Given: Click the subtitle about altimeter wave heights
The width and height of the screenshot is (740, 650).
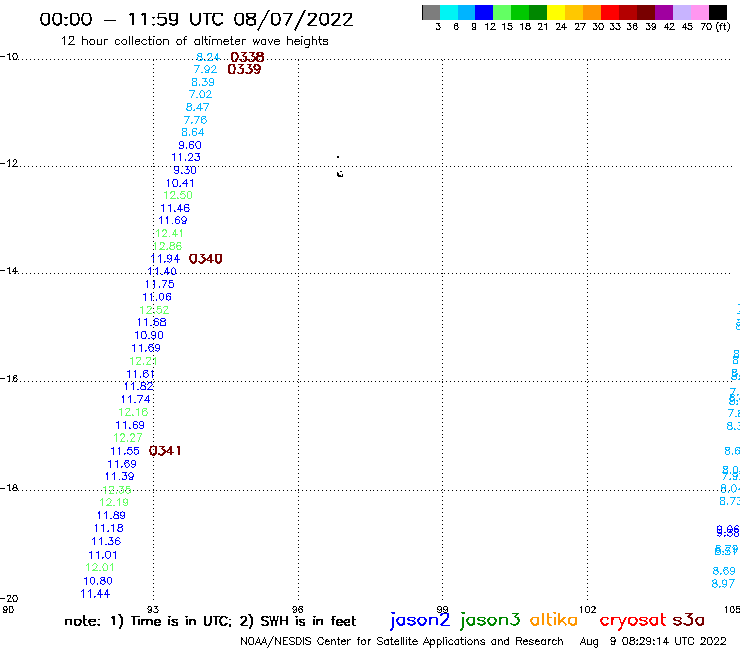Looking at the screenshot, I should click(x=194, y=42).
